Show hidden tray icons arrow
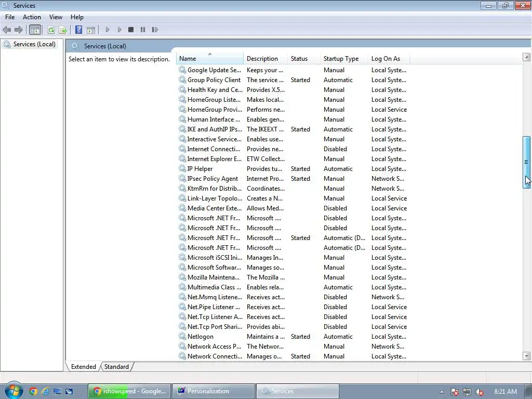Viewport: 532px width, 399px height. point(442,392)
